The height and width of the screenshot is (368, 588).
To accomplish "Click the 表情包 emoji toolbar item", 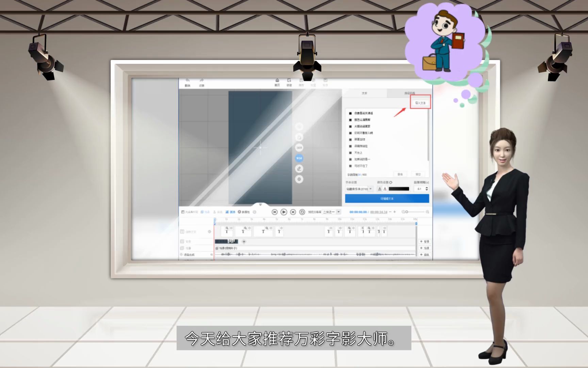I will coord(244,212).
